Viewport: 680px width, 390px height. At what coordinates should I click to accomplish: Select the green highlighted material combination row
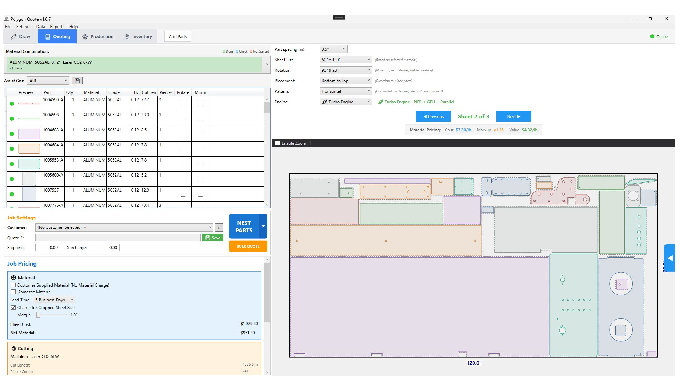tap(134, 65)
